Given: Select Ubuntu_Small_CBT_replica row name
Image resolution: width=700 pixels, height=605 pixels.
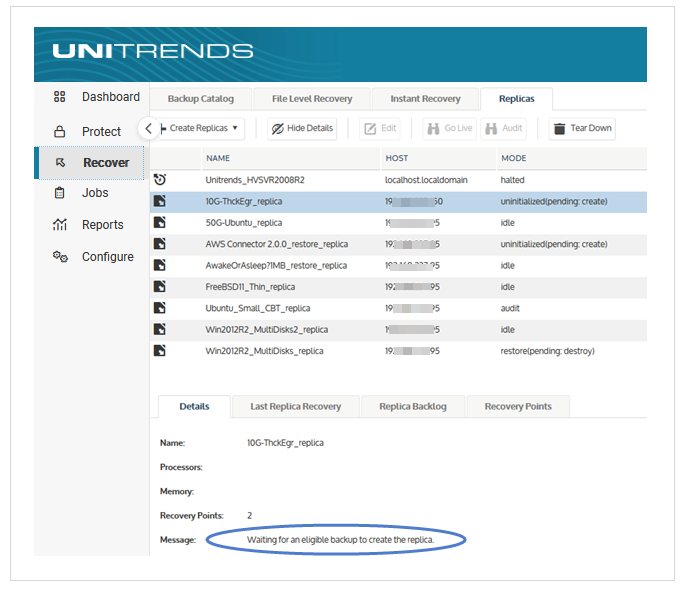Looking at the screenshot, I should [258, 309].
